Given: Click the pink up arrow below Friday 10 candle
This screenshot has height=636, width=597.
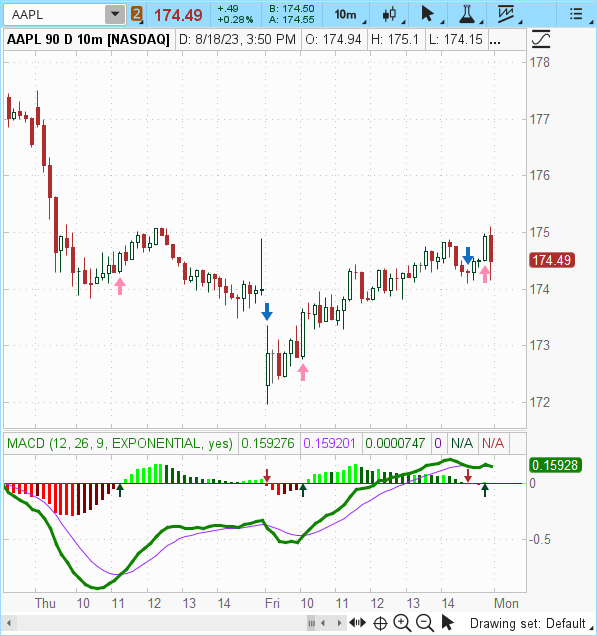Looking at the screenshot, I should pos(303,372).
